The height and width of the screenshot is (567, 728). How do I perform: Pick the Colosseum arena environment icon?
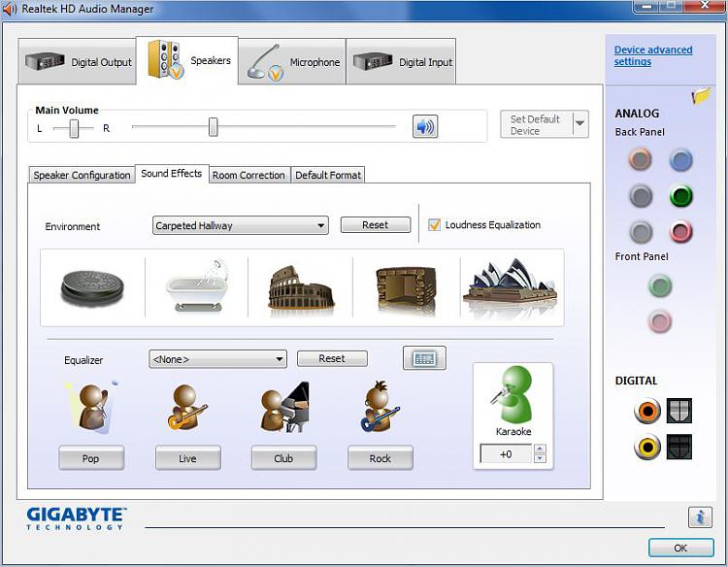coord(301,288)
